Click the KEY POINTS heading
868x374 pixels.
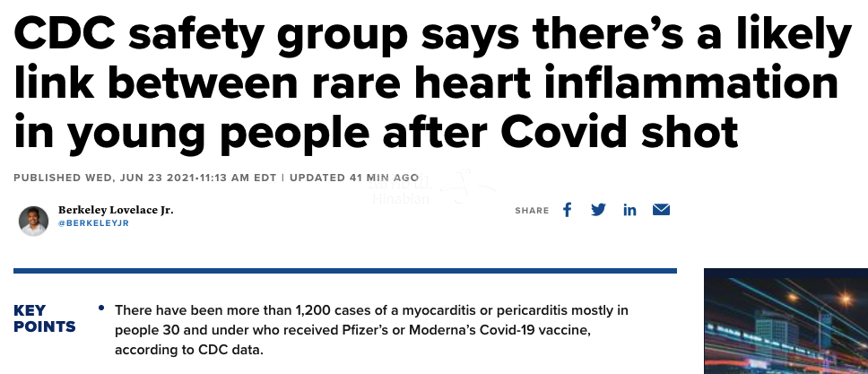[43, 319]
